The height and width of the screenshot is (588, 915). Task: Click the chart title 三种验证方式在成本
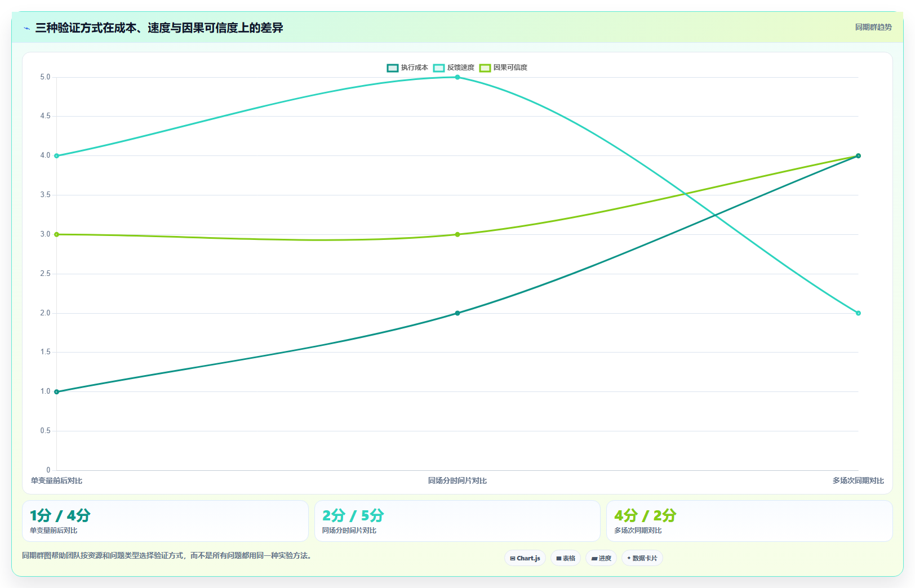pos(159,28)
